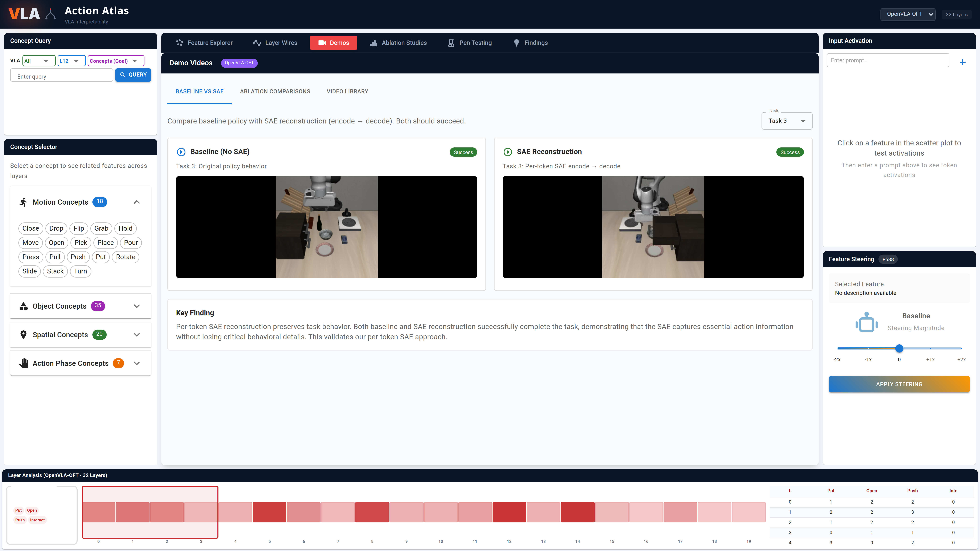Expand the Object Concepts section
The height and width of the screenshot is (551, 980).
tap(137, 306)
